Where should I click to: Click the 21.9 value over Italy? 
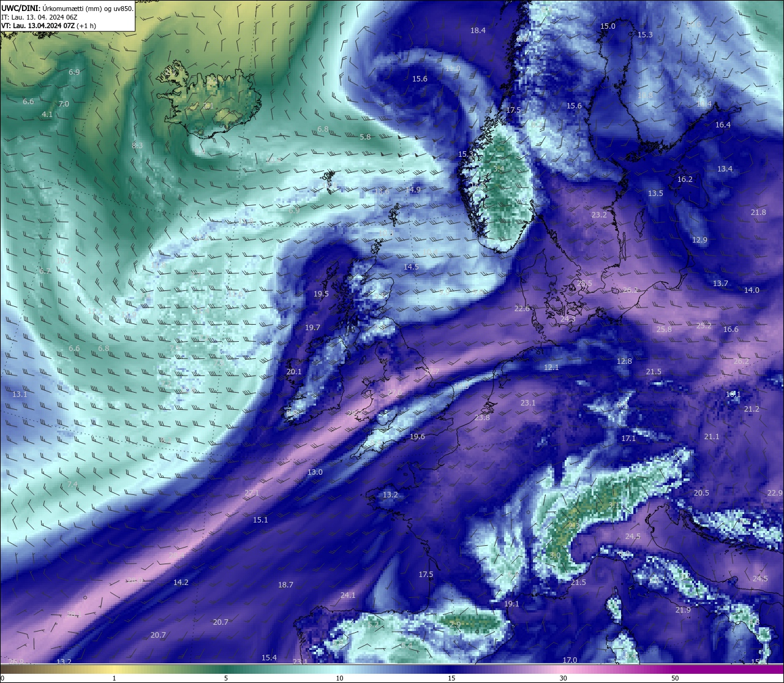(683, 610)
